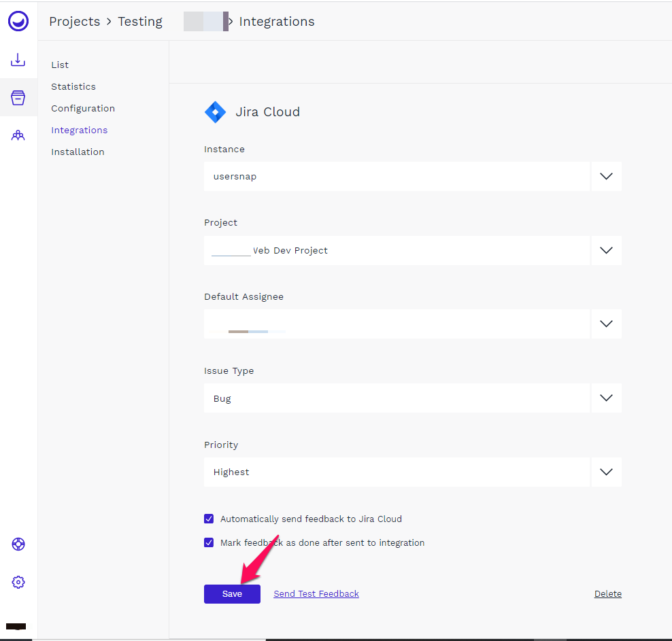Click the Mark feedback as done label text
Screen dimensions: 672x641
tap(322, 542)
